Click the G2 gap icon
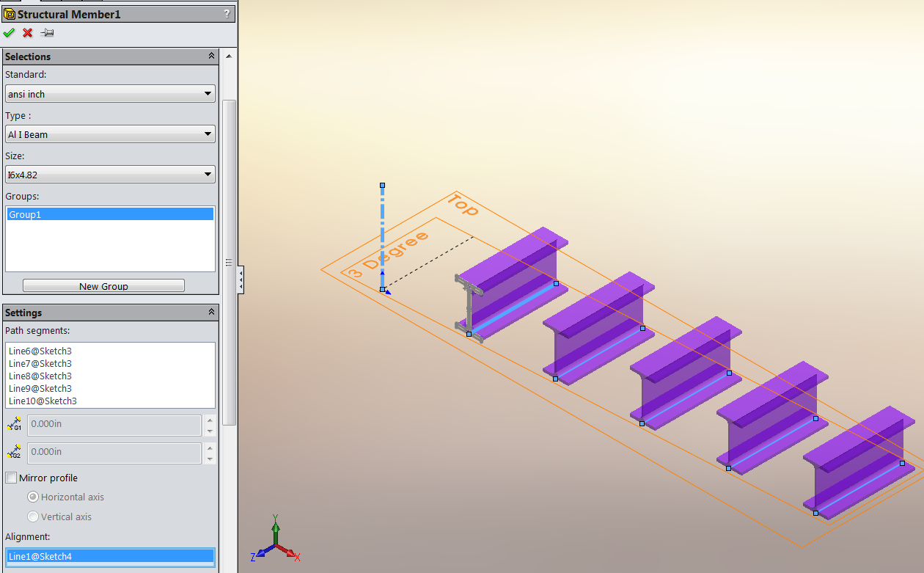This screenshot has width=924, height=573. point(14,453)
